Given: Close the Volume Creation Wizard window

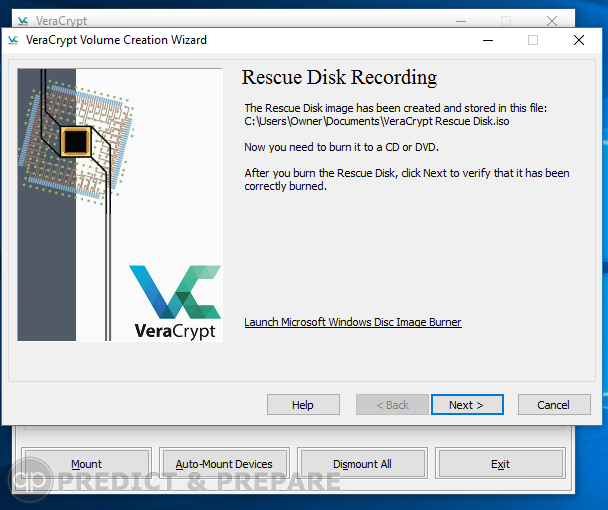Looking at the screenshot, I should coord(579,40).
